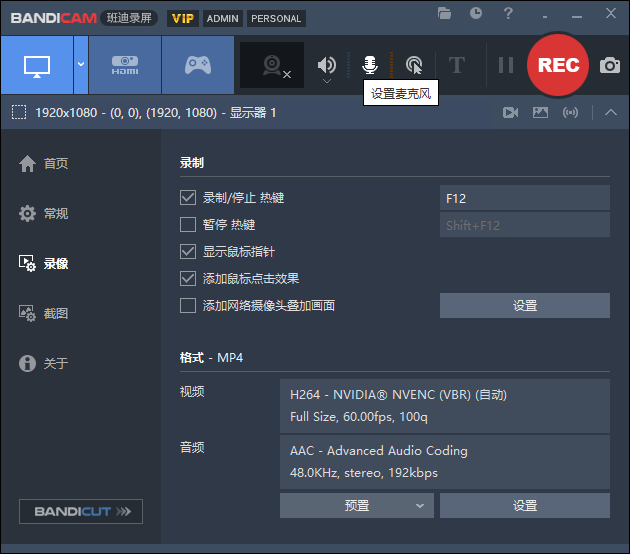
Task: Click the VIP badge
Action: click(183, 18)
